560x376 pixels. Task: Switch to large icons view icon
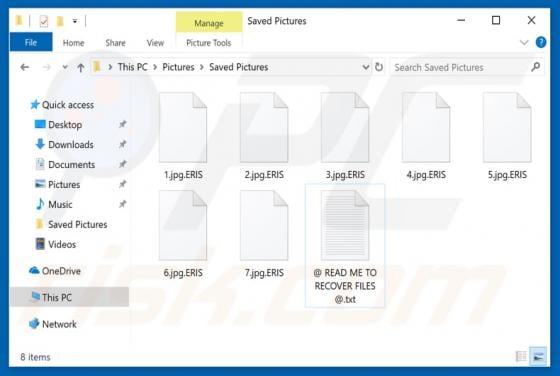[x=538, y=356]
